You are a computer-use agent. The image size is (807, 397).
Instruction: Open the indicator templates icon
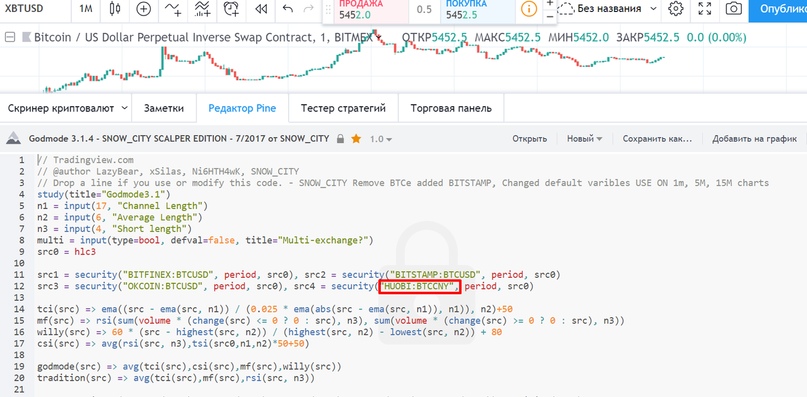[202, 8]
